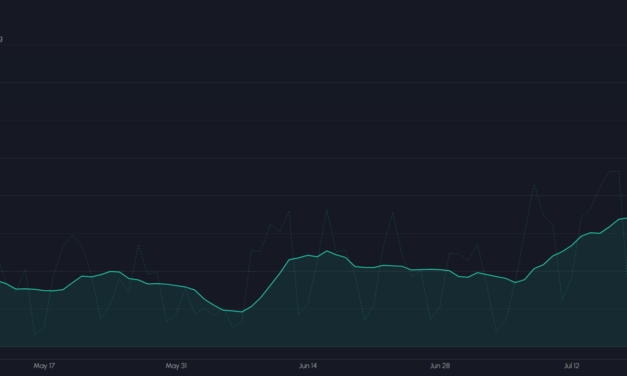
Task: Click the Jun 28 axis label
Action: coord(440,366)
